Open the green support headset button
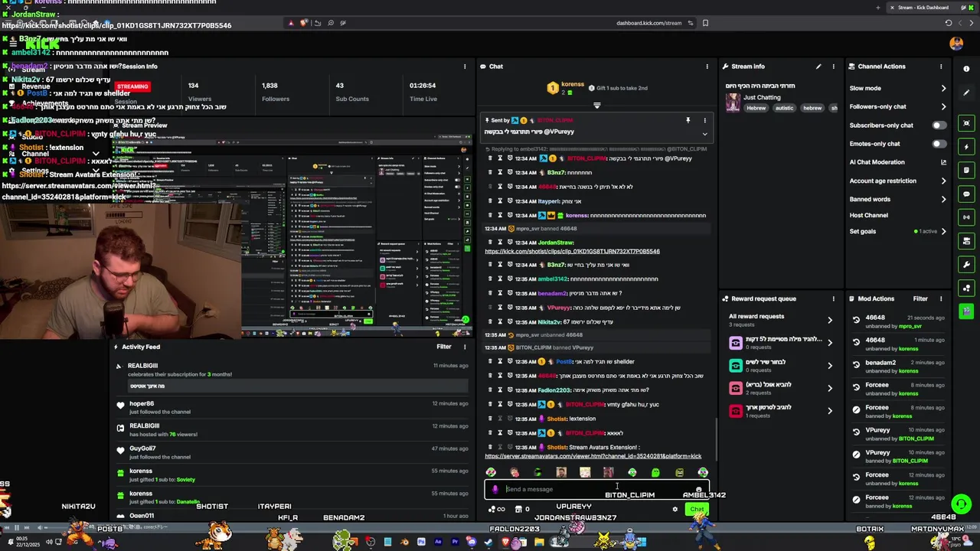 pos(961,504)
